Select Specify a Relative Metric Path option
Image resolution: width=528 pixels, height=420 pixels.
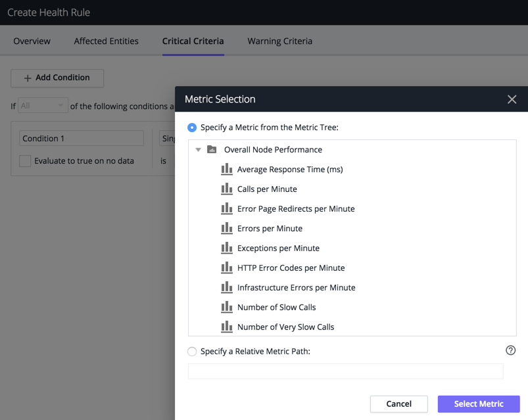192,352
